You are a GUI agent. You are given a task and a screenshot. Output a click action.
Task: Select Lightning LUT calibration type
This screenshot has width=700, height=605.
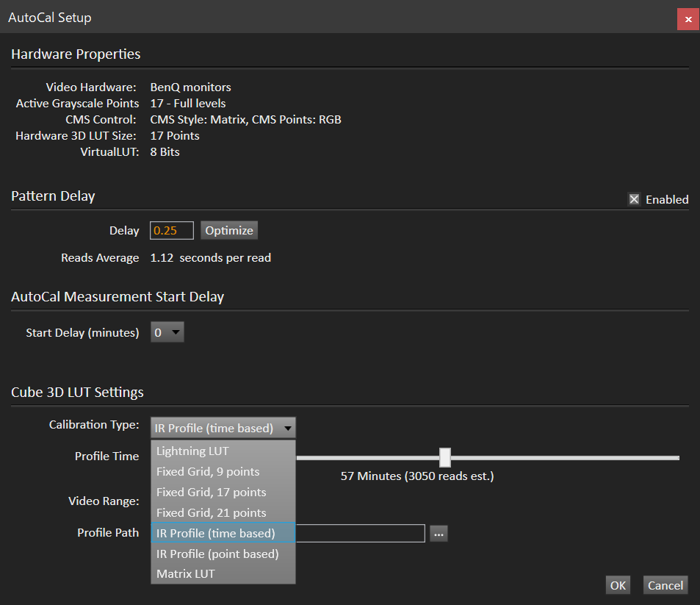coord(223,451)
